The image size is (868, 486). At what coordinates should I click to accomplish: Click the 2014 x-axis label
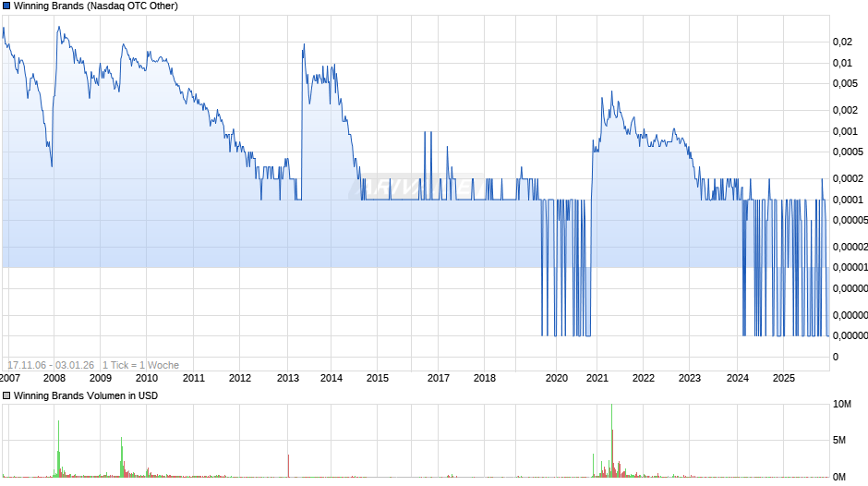331,378
